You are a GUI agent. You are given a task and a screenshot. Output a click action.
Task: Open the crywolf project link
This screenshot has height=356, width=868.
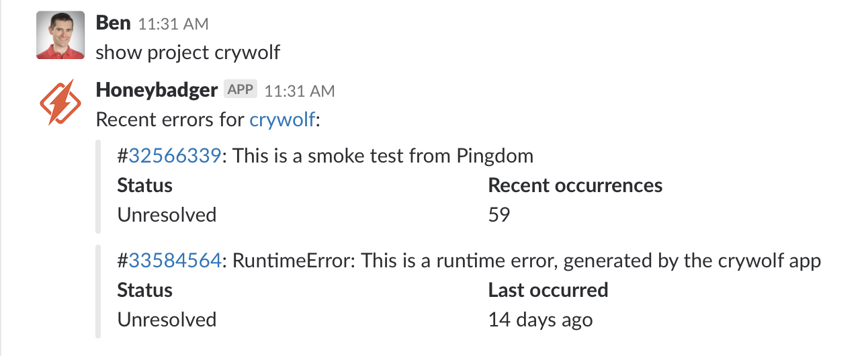point(282,120)
